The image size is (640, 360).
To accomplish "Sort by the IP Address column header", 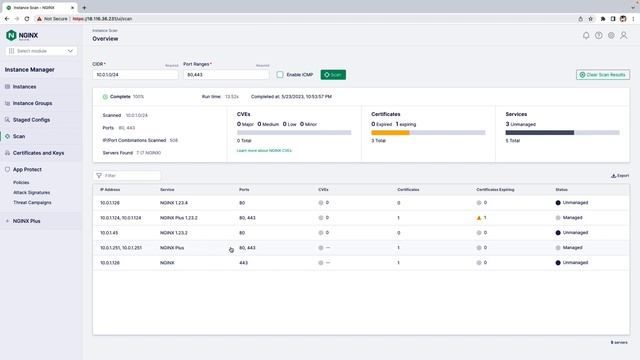I will click(x=110, y=190).
